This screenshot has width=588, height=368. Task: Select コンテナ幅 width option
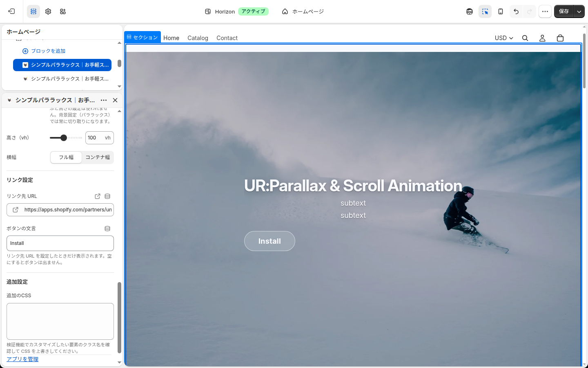click(x=98, y=157)
